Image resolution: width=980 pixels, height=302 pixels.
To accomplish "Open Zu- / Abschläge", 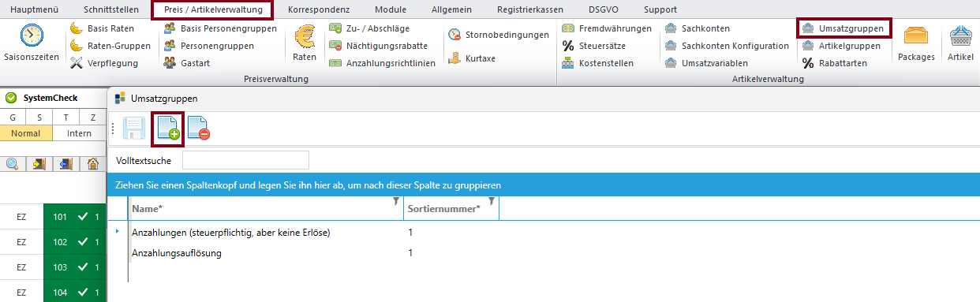I will pyautogui.click(x=370, y=28).
